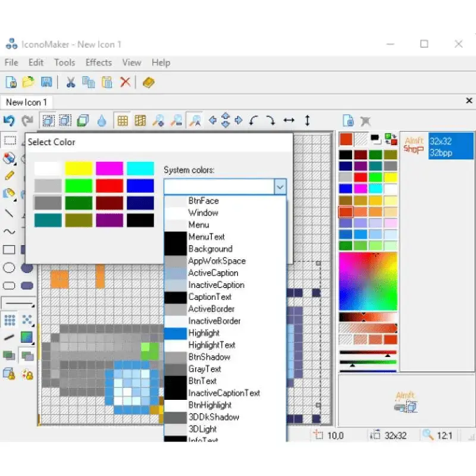Switch to the New Icon 1 tab
The image size is (476, 476).
pos(26,102)
